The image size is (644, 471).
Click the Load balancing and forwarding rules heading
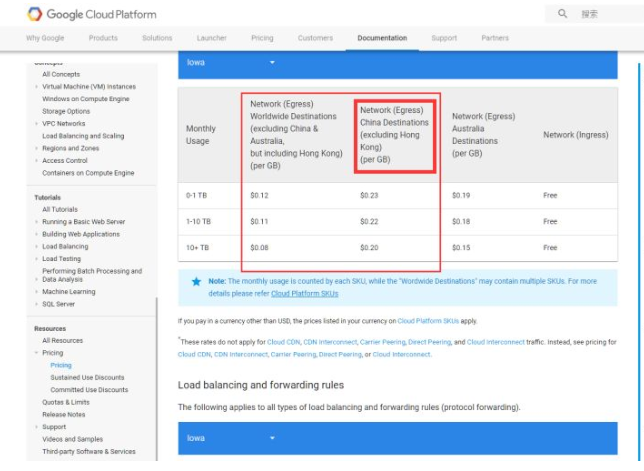261,385
